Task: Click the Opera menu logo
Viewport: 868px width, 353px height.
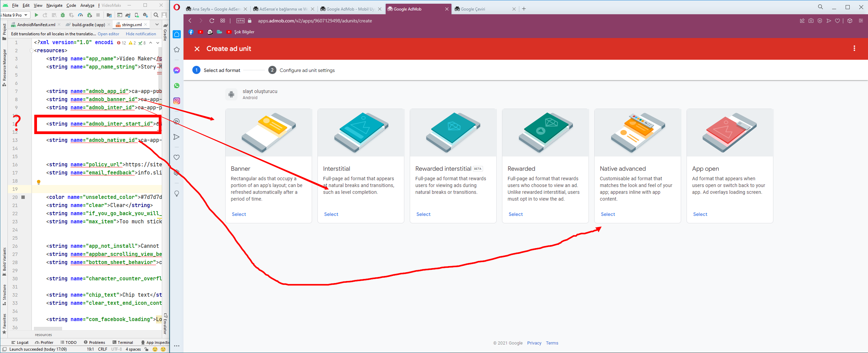Action: (177, 7)
